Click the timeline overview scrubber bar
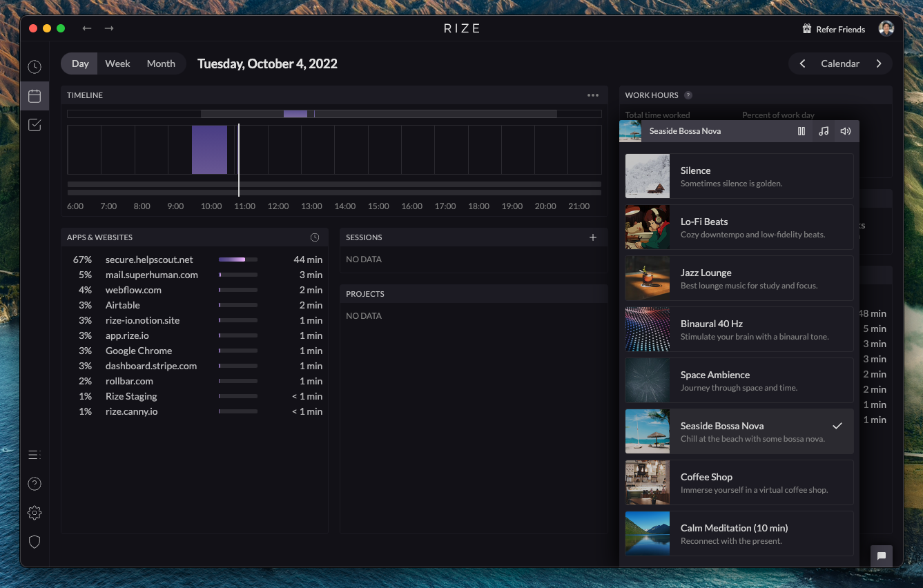 pyautogui.click(x=334, y=114)
